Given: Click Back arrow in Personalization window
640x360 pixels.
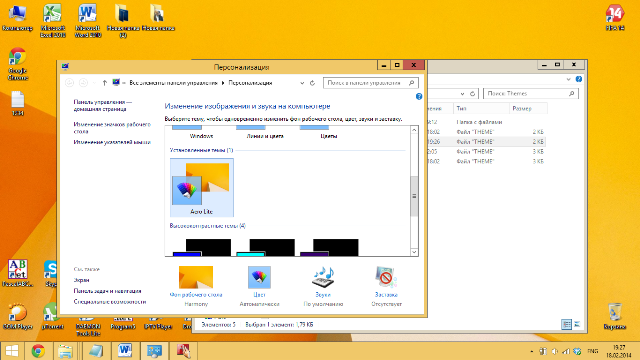Looking at the screenshot, I should pos(69,83).
